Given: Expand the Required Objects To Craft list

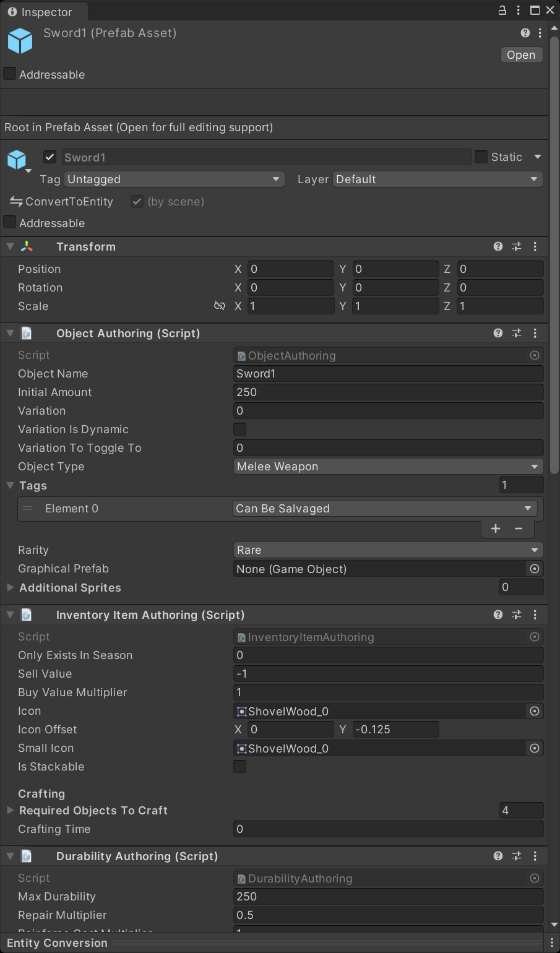Looking at the screenshot, I should pyautogui.click(x=11, y=810).
